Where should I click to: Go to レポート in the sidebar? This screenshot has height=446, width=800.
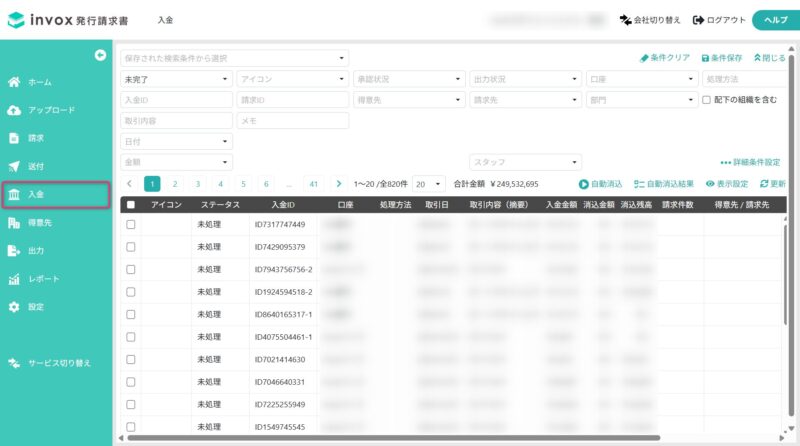40,279
